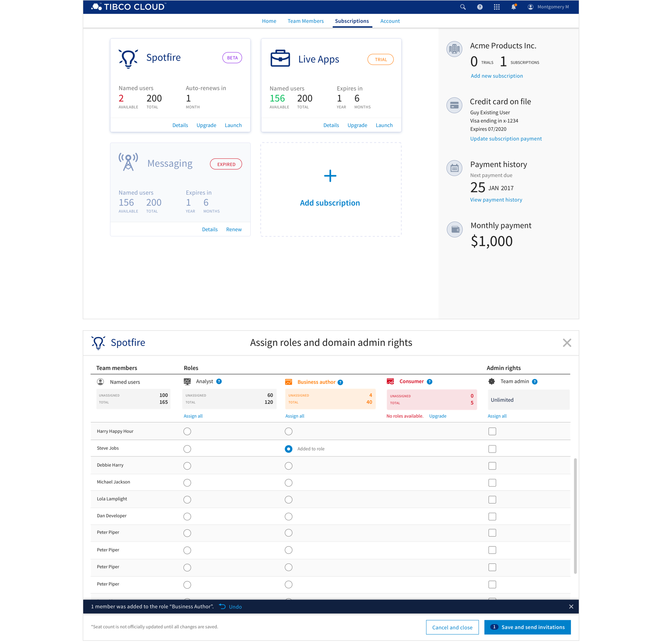
Task: Click the Named users person icon
Action: [x=100, y=381]
